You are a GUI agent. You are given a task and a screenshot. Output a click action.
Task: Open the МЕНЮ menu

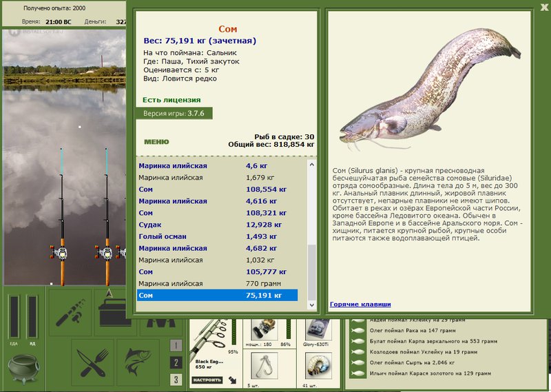pos(156,142)
